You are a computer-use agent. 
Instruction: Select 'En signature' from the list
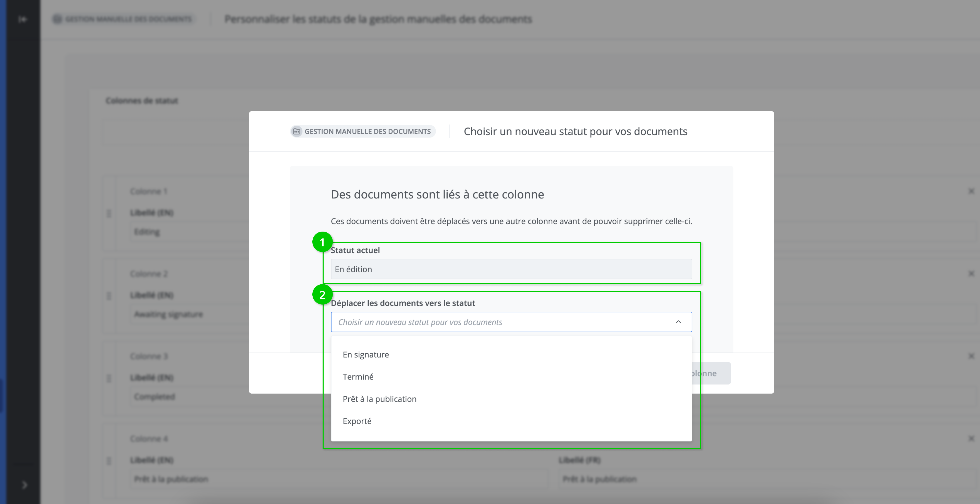tap(366, 355)
